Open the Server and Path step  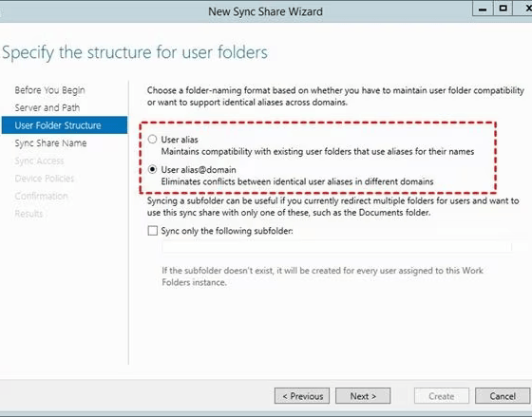tap(47, 108)
